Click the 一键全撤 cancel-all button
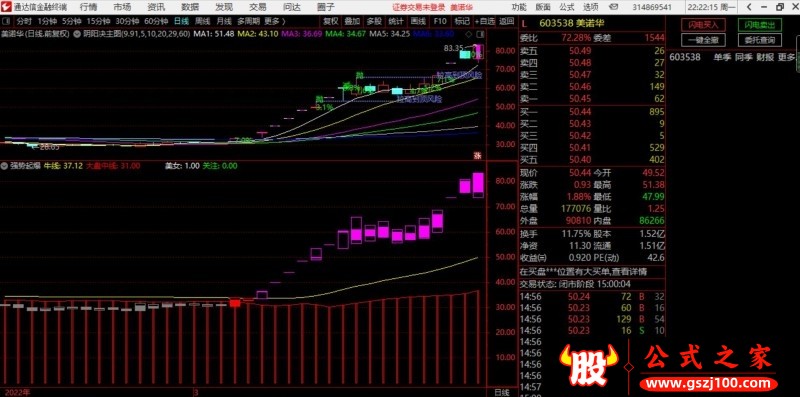Image resolution: width=800 pixels, height=397 pixels. pos(704,40)
